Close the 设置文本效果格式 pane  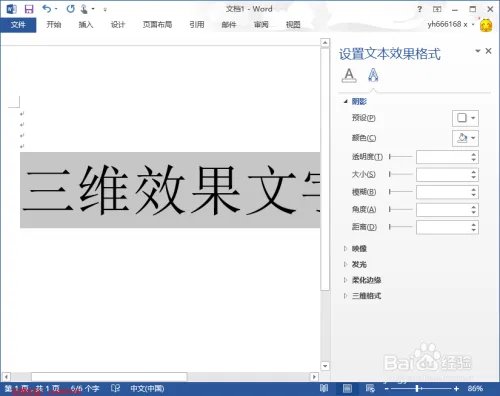(x=489, y=51)
